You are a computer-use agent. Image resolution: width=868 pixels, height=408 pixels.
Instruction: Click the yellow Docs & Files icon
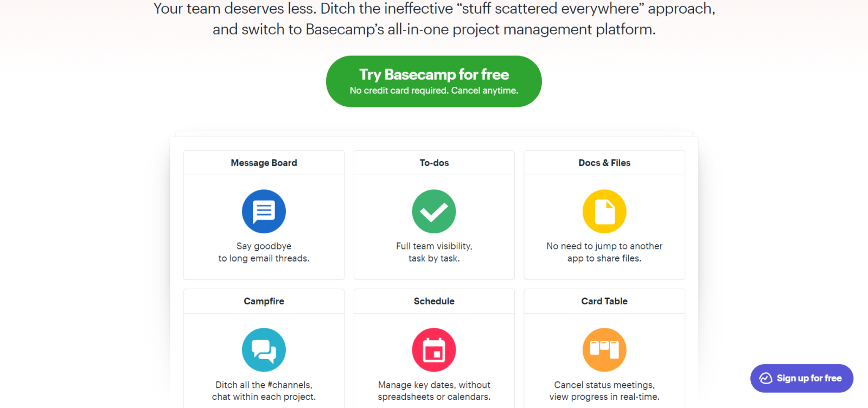(x=604, y=211)
